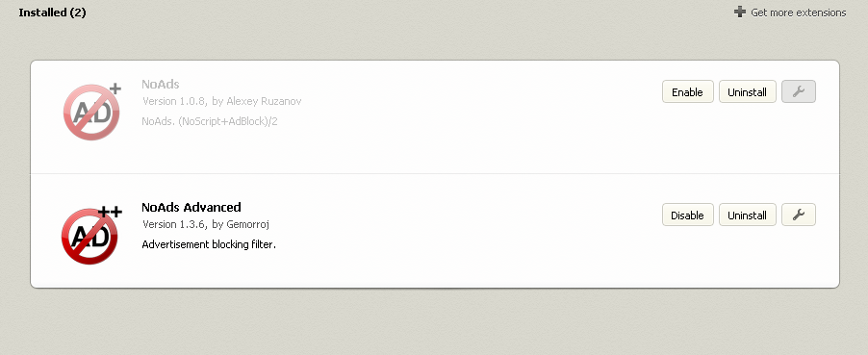Viewport: 868px width, 355px height.
Task: Click the greyed NoAds title
Action: coord(161,85)
